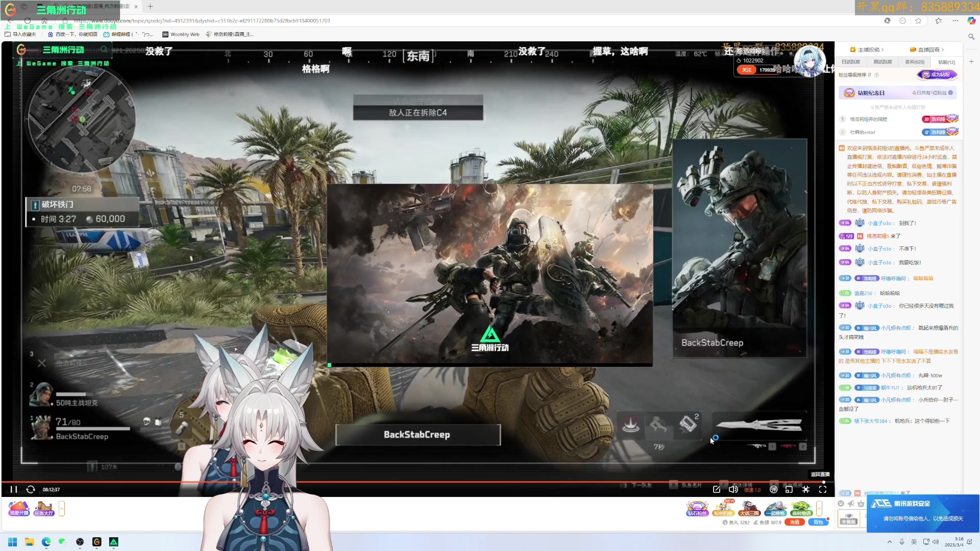The width and height of the screenshot is (980, 551).
Task: Open File Explorer from taskbar
Action: 30,542
